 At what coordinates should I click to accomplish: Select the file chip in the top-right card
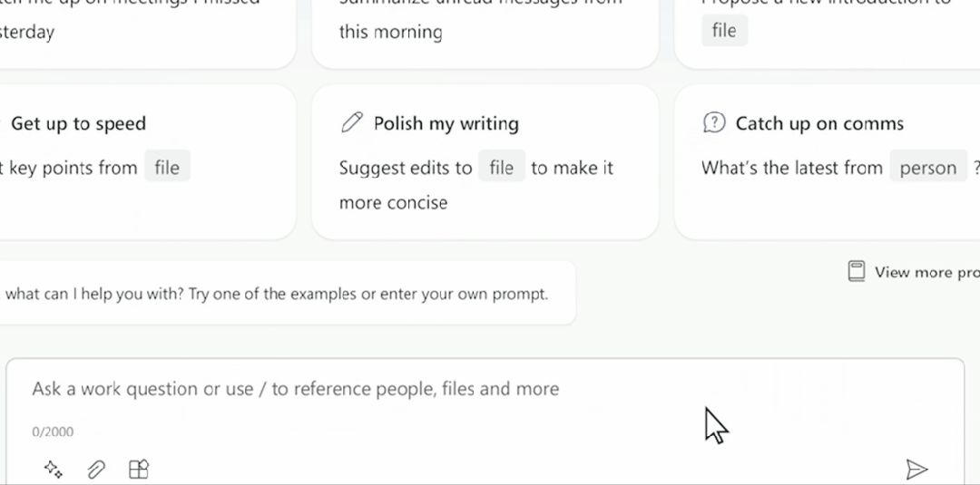[x=724, y=30]
